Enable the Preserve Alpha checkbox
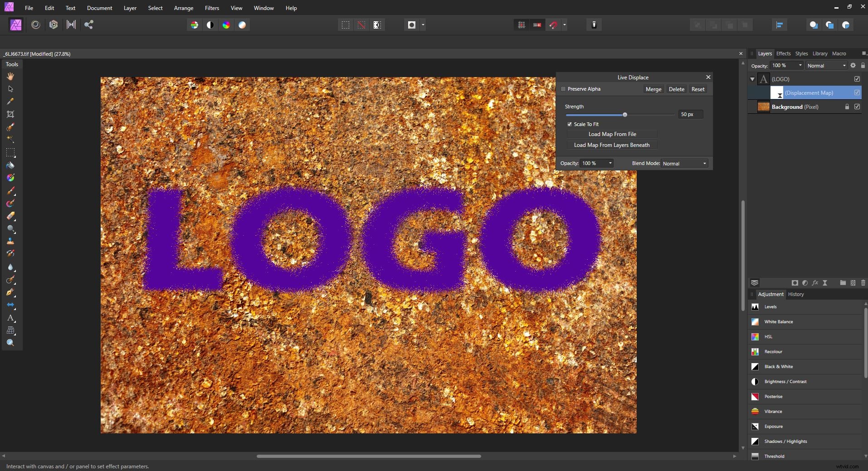The height and width of the screenshot is (471, 868). [563, 89]
